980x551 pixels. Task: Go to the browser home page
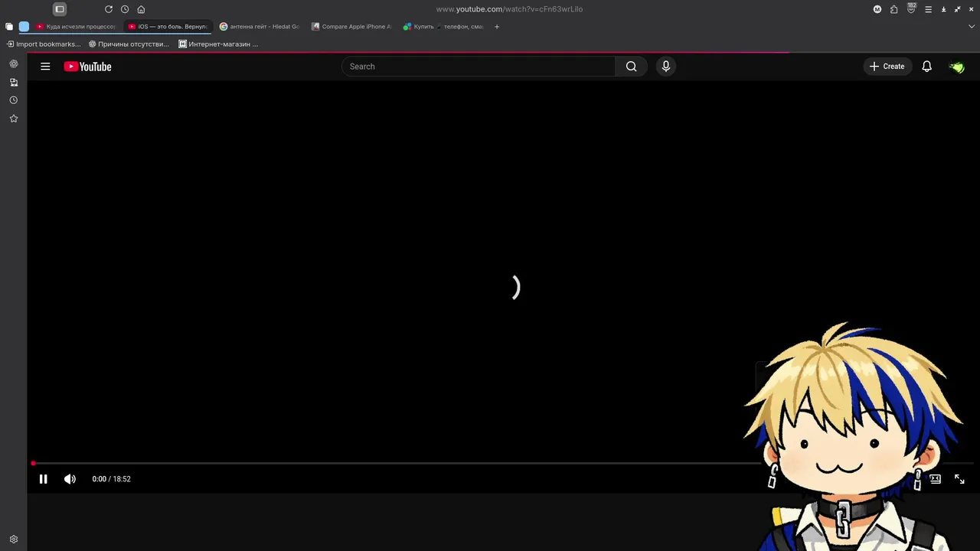[141, 9]
